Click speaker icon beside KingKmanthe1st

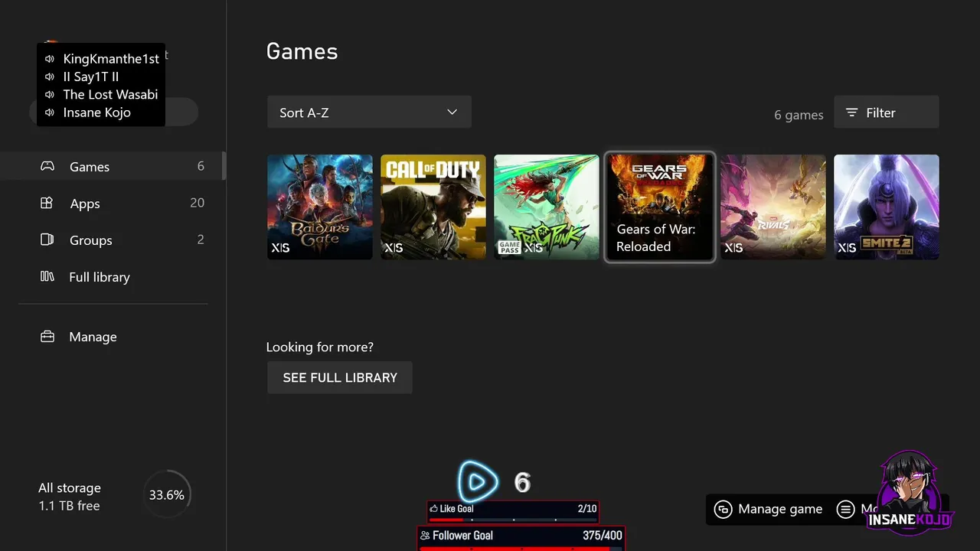(50, 59)
